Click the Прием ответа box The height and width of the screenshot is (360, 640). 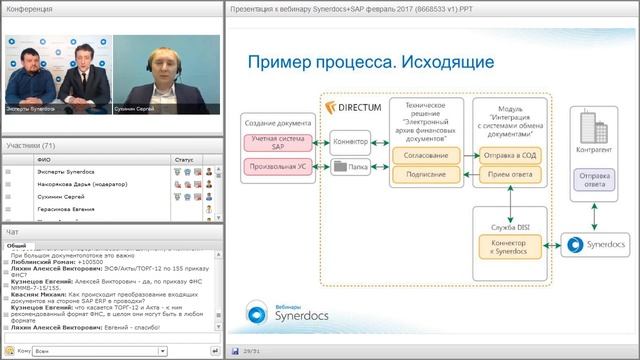(x=510, y=174)
